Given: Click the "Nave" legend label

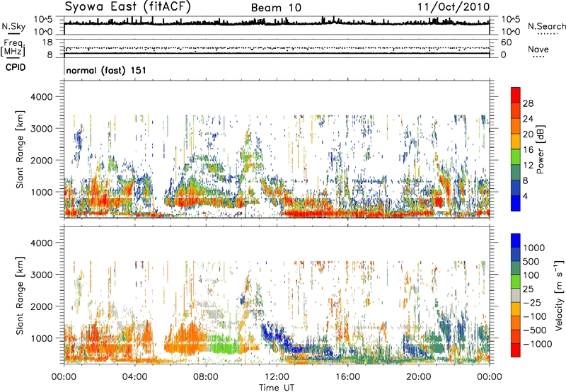Looking at the screenshot, I should pos(538,49).
